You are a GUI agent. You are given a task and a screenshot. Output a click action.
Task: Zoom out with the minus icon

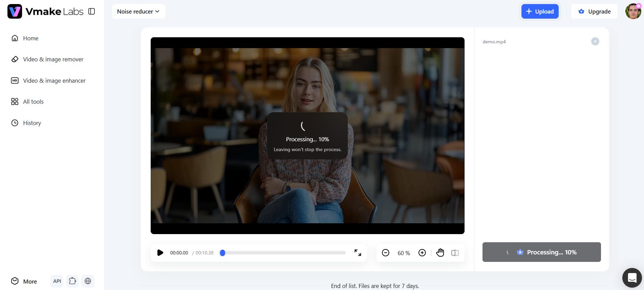(385, 253)
